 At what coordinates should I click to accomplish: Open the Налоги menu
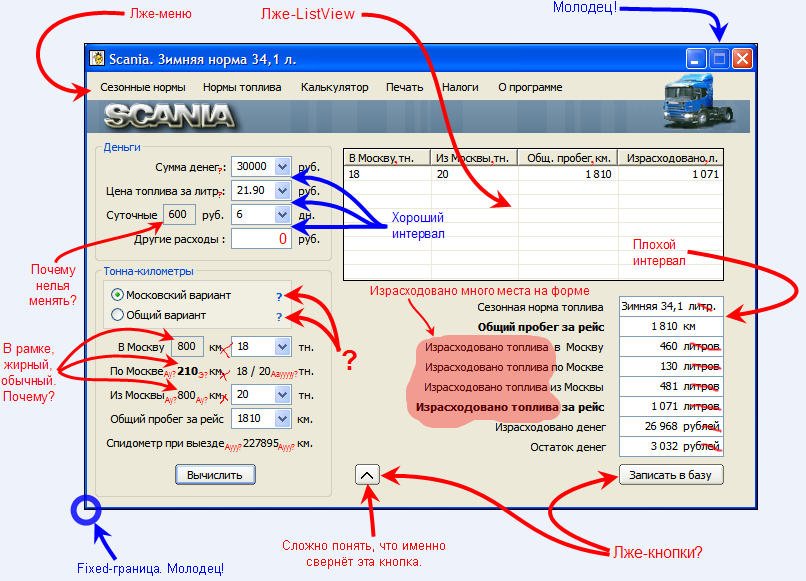coord(460,87)
